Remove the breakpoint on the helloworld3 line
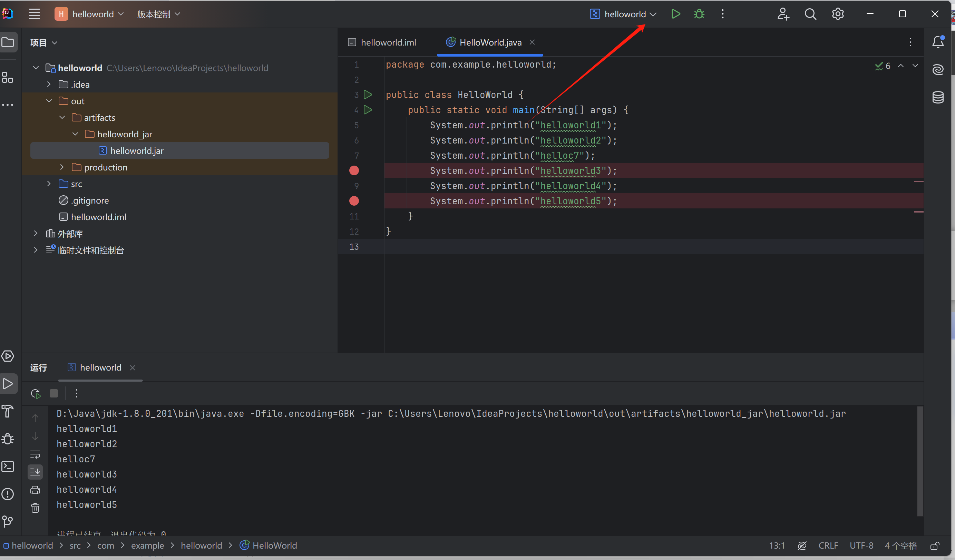Image resolution: width=955 pixels, height=560 pixels. (354, 170)
